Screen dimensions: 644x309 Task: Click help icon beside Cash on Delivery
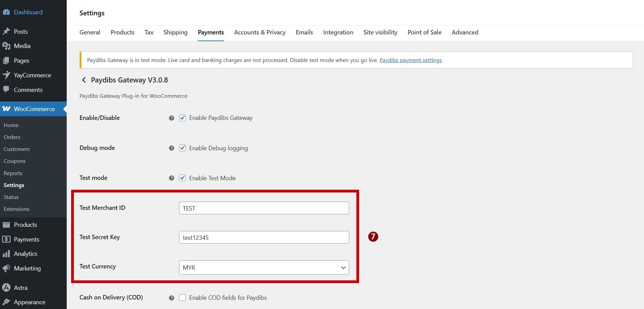(172, 298)
